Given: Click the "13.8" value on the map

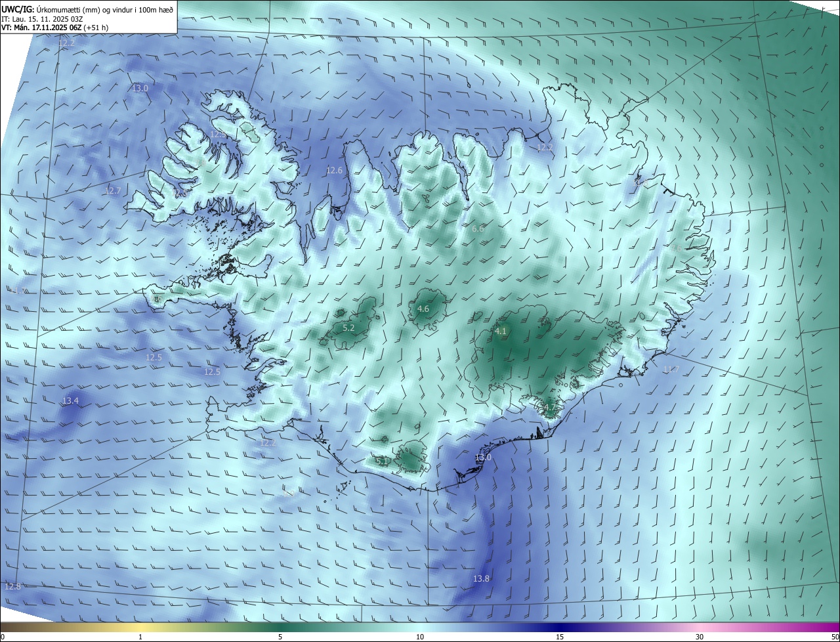Looking at the screenshot, I should [x=481, y=578].
